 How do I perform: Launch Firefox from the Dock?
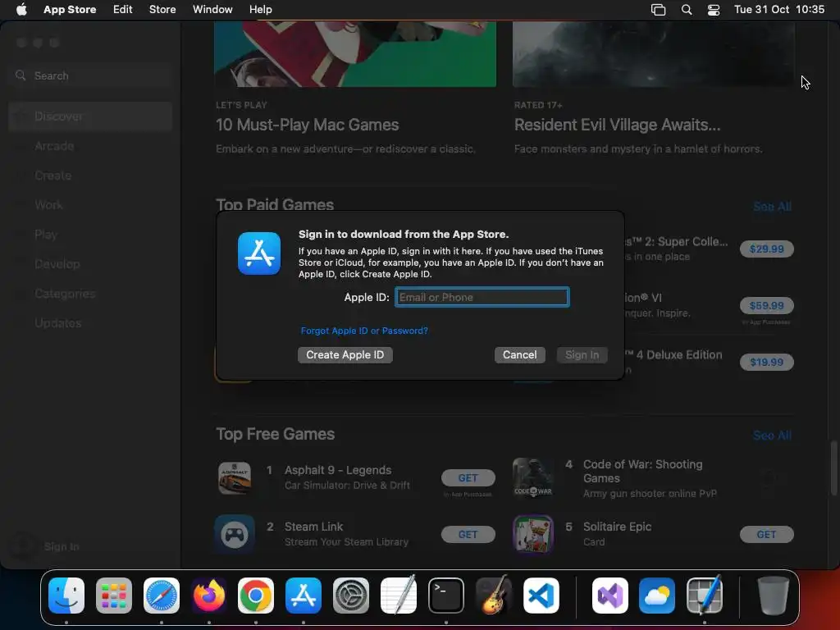(209, 596)
